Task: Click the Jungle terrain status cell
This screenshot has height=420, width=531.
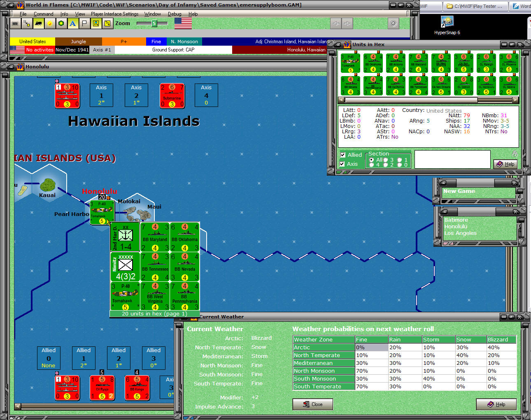Action: pyautogui.click(x=79, y=42)
